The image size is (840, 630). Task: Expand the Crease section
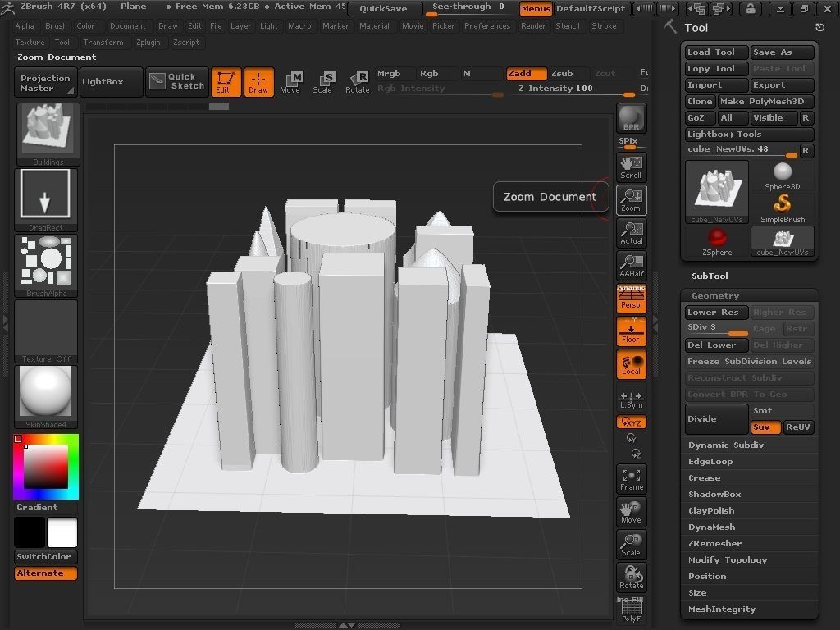(x=704, y=478)
